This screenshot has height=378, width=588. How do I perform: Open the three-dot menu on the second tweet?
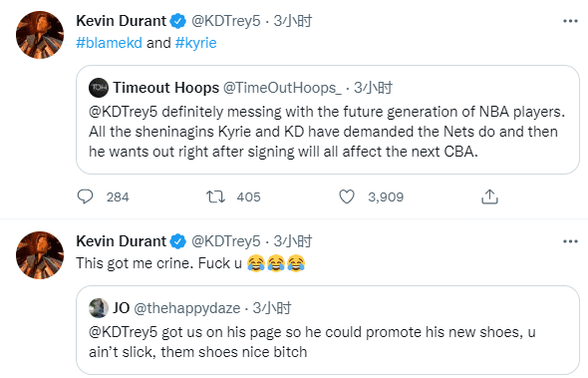point(570,241)
